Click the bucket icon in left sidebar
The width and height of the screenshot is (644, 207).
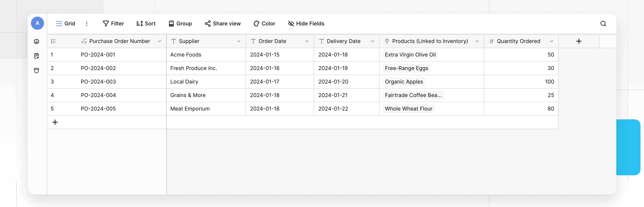pos(36,71)
